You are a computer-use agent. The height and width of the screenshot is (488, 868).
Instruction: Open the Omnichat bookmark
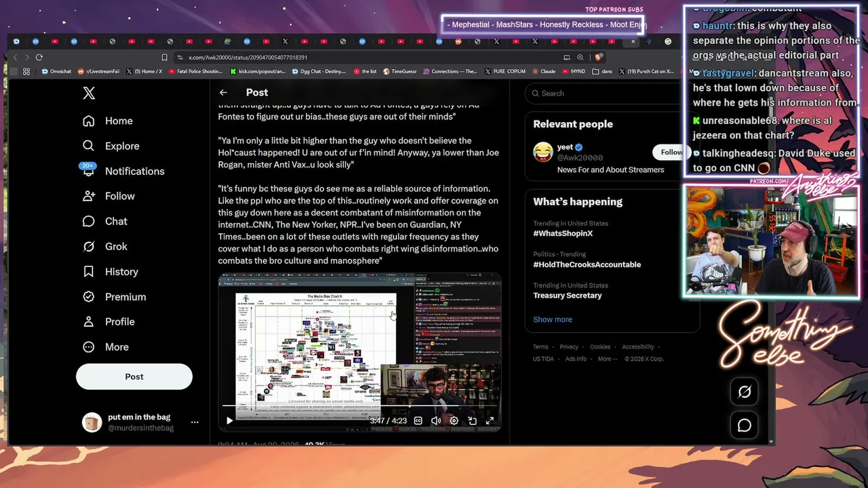pos(56,71)
